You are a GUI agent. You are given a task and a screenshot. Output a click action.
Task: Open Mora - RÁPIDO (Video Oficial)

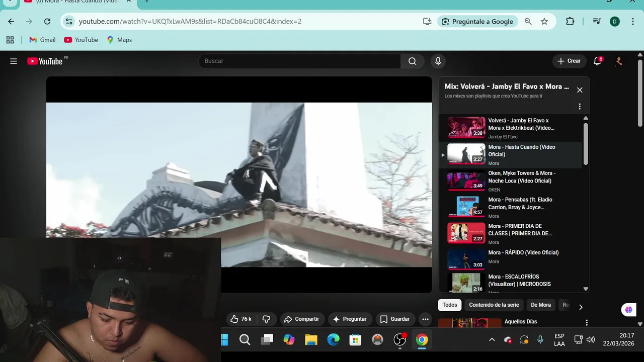(x=510, y=259)
